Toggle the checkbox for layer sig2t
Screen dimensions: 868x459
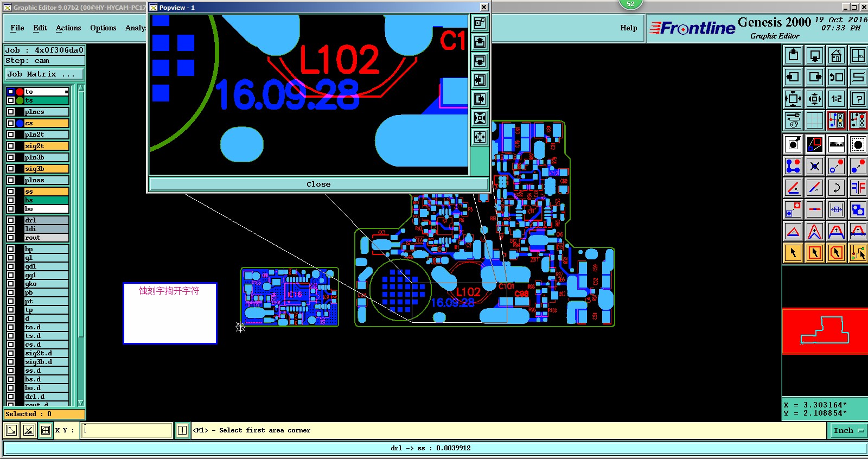click(x=11, y=146)
